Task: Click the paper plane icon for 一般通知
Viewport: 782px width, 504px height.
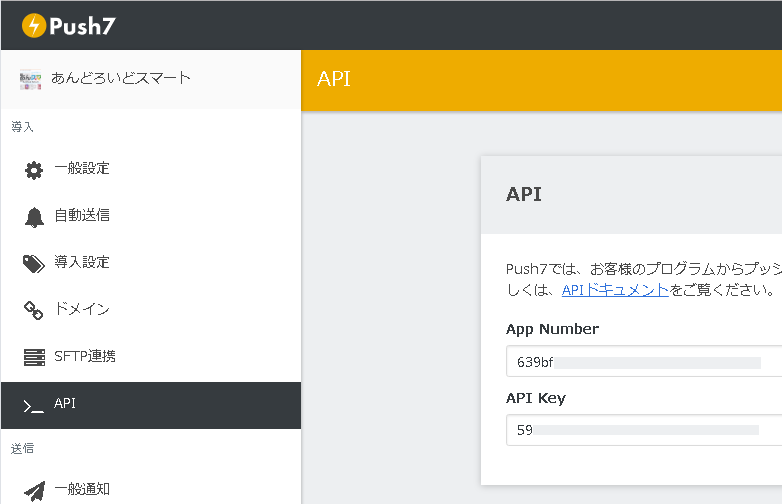Action: click(34, 491)
